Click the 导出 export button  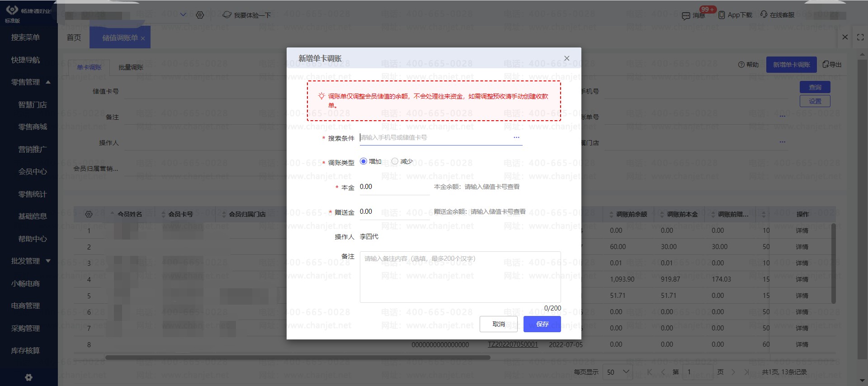[832, 65]
